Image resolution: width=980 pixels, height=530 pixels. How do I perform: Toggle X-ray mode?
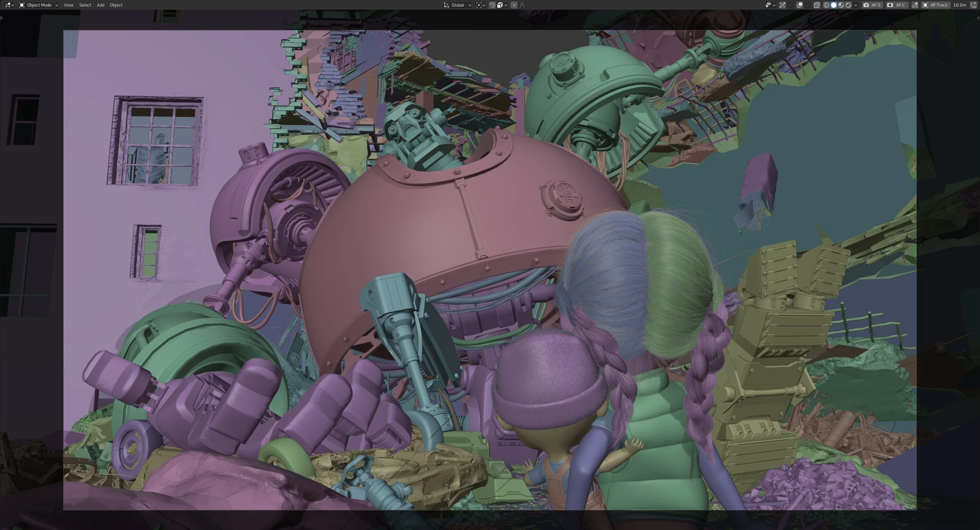click(817, 5)
